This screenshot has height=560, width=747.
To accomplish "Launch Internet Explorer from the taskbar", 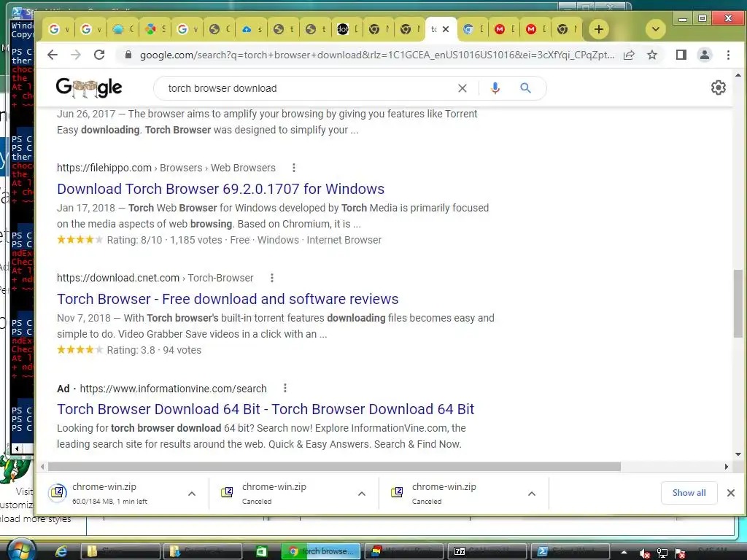I will coord(61,551).
